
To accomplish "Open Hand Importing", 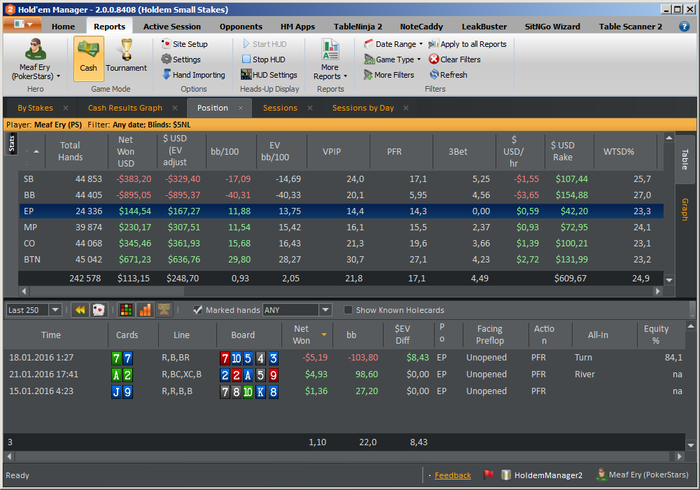I will 194,75.
